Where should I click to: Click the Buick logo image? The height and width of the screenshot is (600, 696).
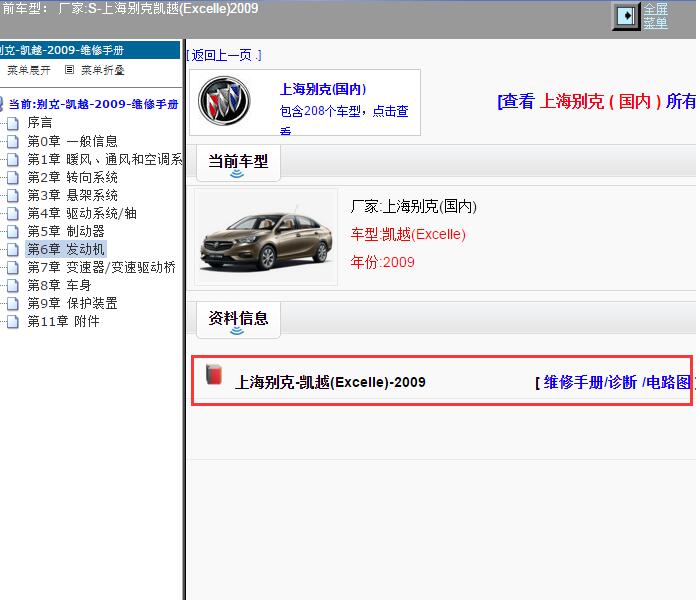click(224, 100)
